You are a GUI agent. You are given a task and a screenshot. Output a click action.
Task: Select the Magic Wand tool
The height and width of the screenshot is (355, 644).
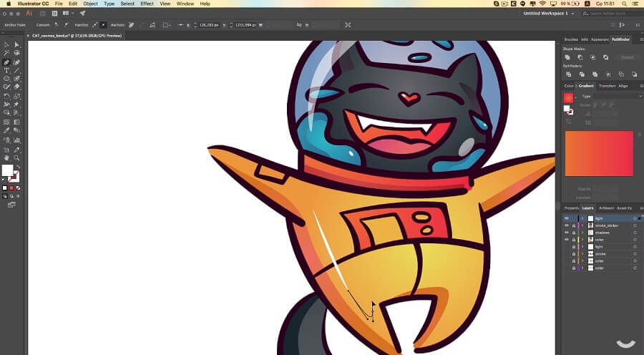[6, 52]
